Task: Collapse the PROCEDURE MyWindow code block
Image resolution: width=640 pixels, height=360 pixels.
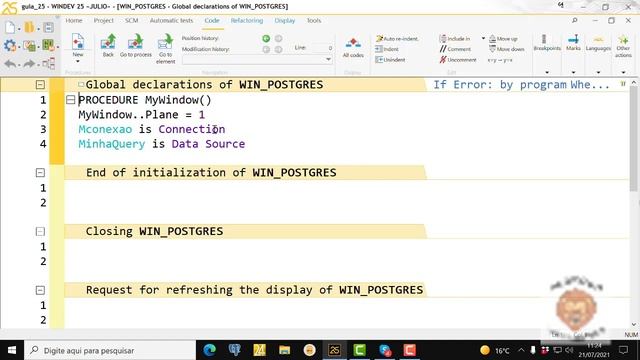Action: coord(71,100)
